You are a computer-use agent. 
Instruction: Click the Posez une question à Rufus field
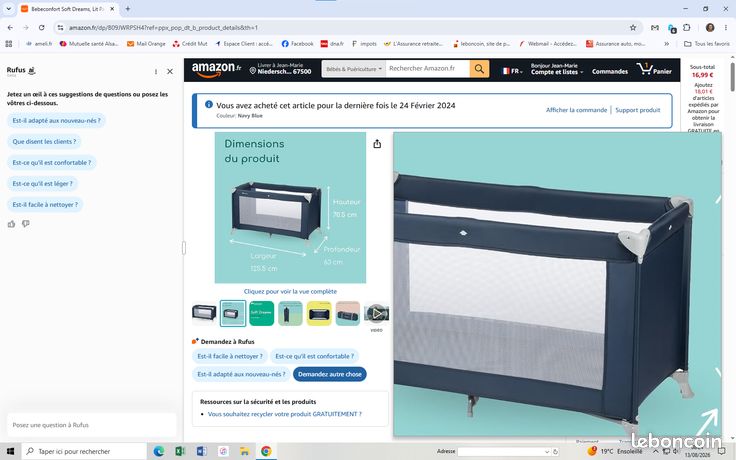pos(92,425)
